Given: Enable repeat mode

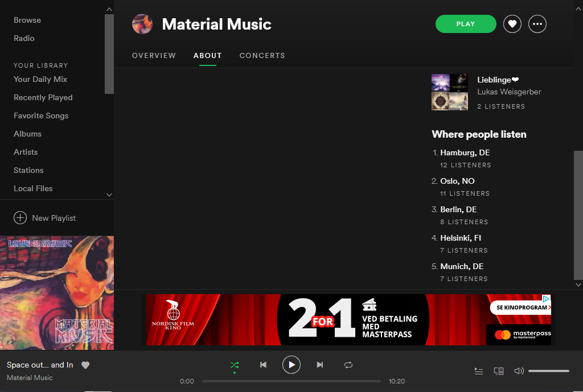Looking at the screenshot, I should (x=348, y=365).
